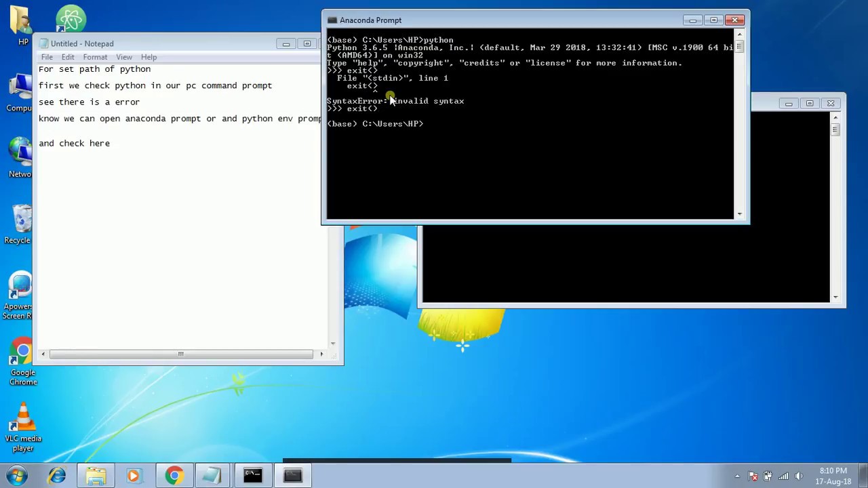Switch to Chrome using its taskbar icon
Viewport: 868px width, 488px height.
tap(174, 475)
